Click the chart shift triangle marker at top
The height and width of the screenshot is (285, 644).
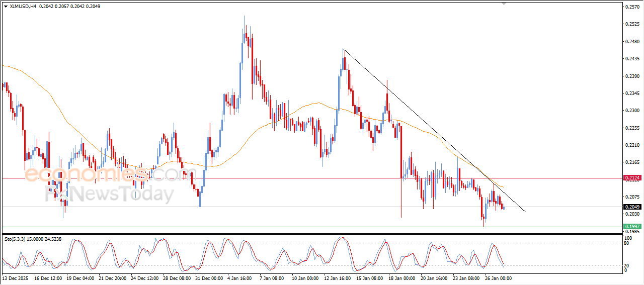tap(504, 4)
